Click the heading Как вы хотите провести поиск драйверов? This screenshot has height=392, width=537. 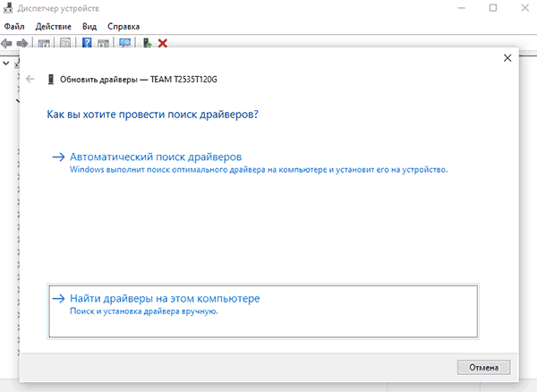[152, 114]
